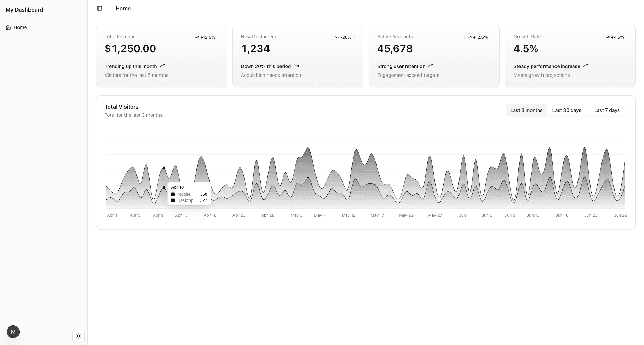Click the May 12 axis label
This screenshot has height=345, width=644.
[x=348, y=215]
